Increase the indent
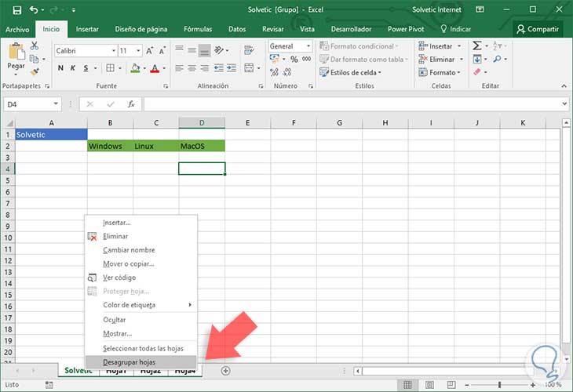This screenshot has height=392, width=573. pos(232,68)
